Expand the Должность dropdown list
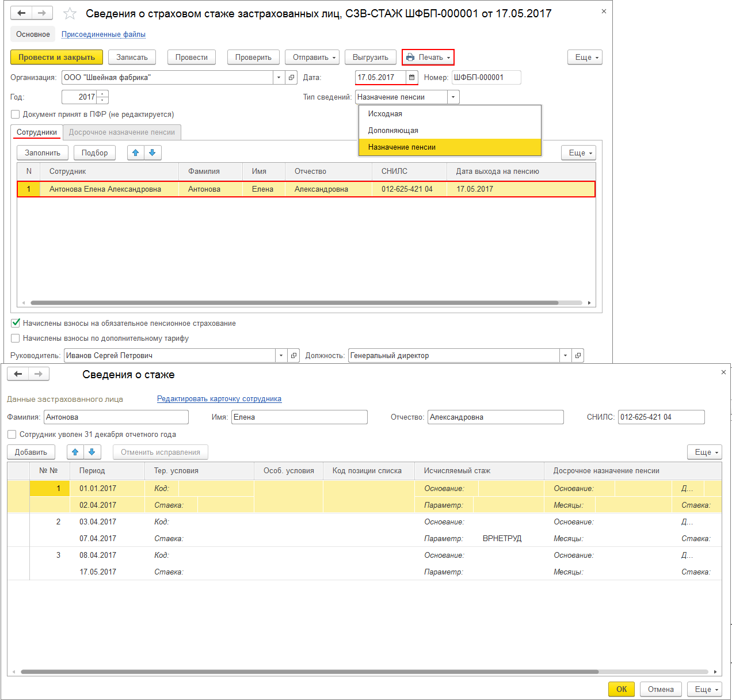This screenshot has height=700, width=732. (565, 356)
